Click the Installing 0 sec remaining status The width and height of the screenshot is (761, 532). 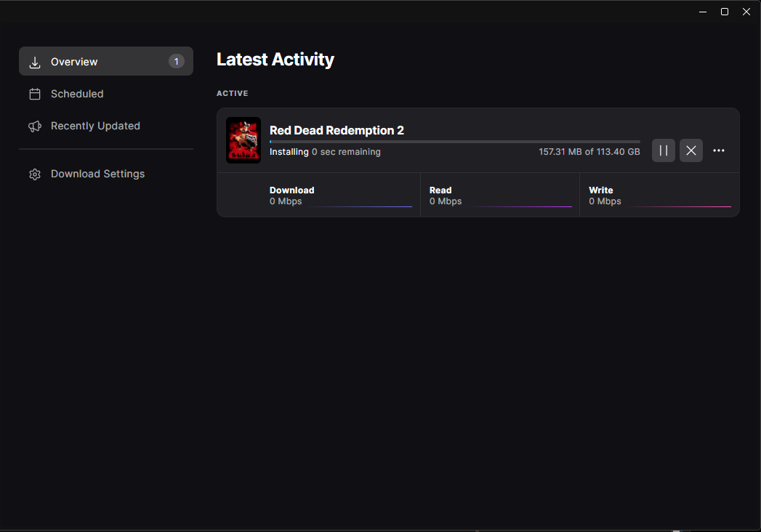pos(325,152)
